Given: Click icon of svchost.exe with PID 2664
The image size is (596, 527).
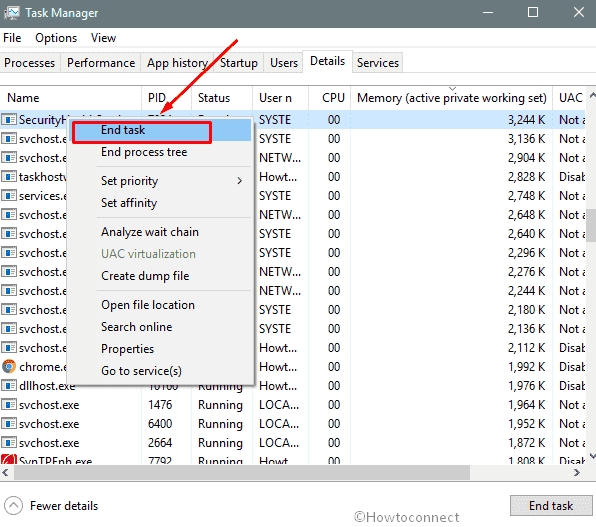Looking at the screenshot, I should pos(9,443).
